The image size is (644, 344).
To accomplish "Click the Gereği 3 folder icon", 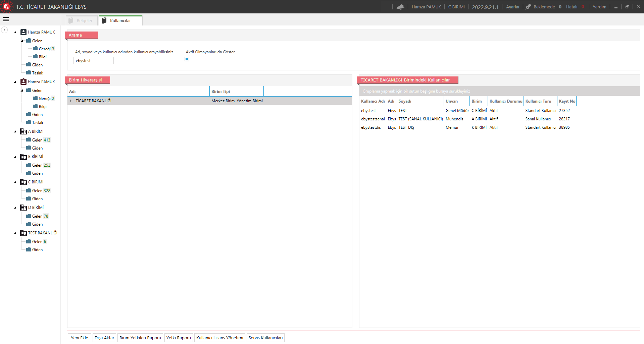I will click(35, 49).
